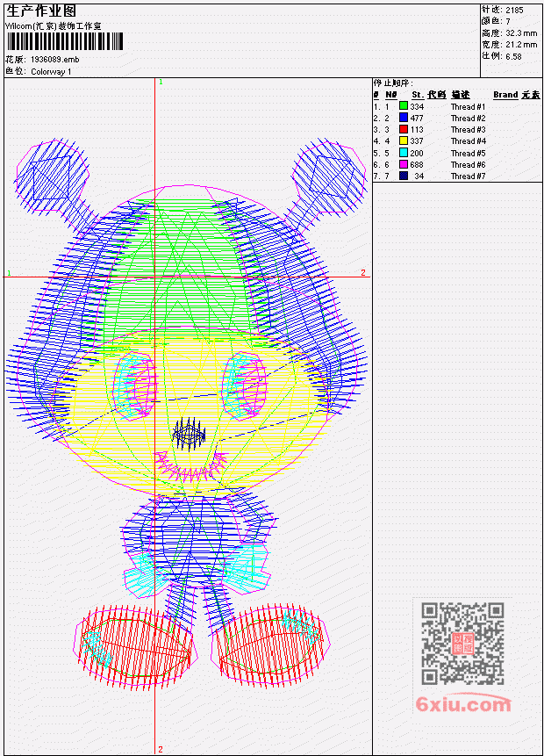Click the blue swatch for Thread #2
Viewport: 544px width, 756px height.
(x=404, y=118)
